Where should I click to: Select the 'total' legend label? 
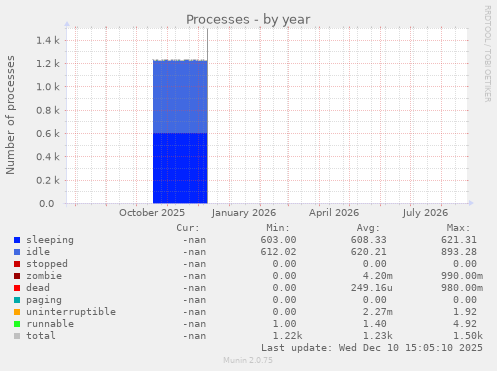(41, 336)
